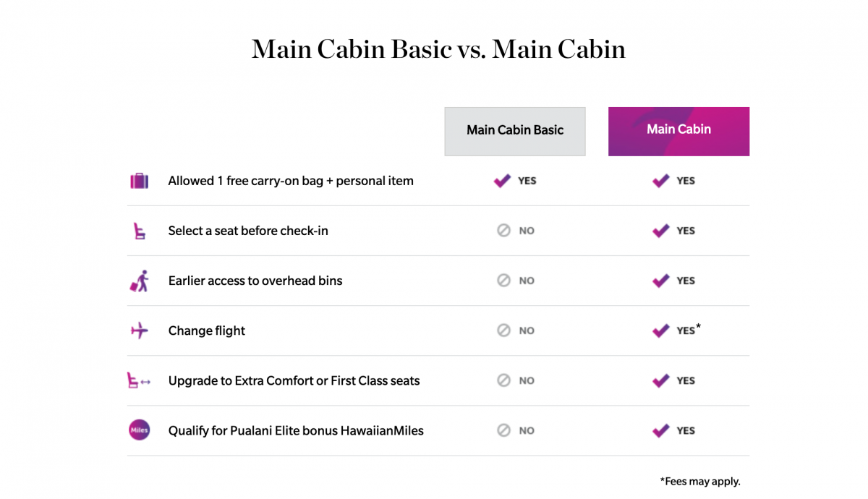This screenshot has height=499, width=868.
Task: Click the NO icon for Basic flight change
Action: point(503,330)
